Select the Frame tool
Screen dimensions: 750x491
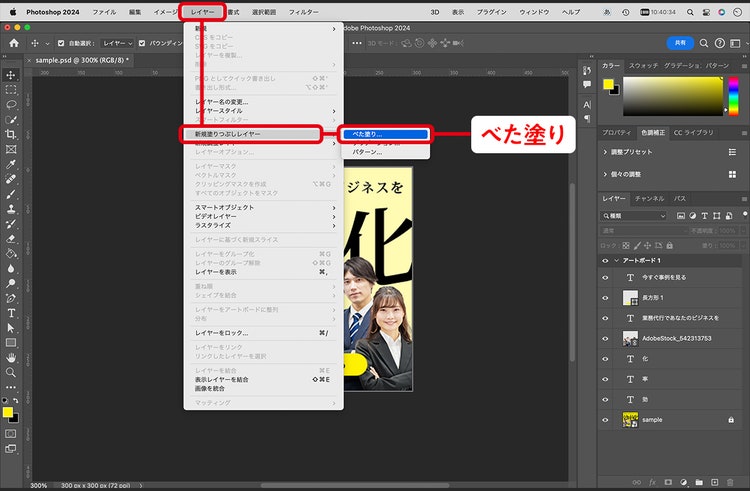pyautogui.click(x=11, y=149)
